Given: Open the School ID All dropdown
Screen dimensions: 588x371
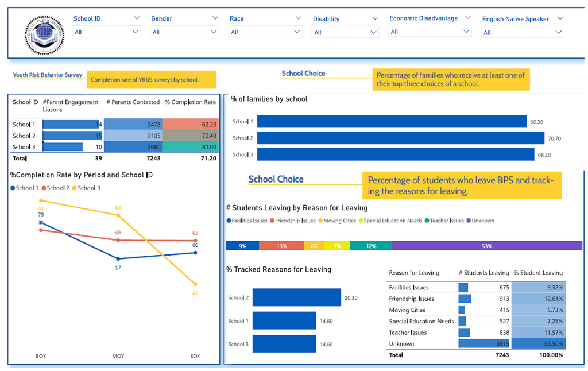Looking at the screenshot, I should (106, 32).
